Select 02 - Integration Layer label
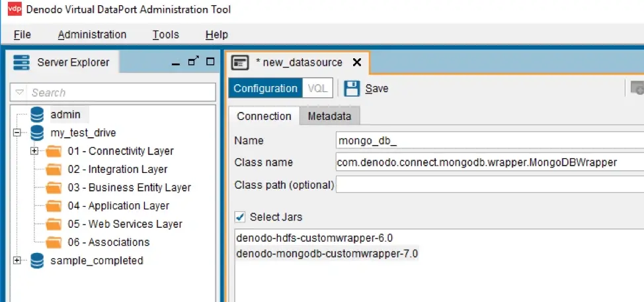 click(x=118, y=169)
